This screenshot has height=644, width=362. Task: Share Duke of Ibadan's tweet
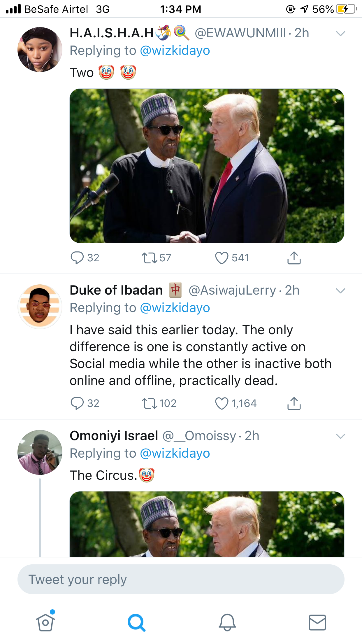click(x=294, y=403)
